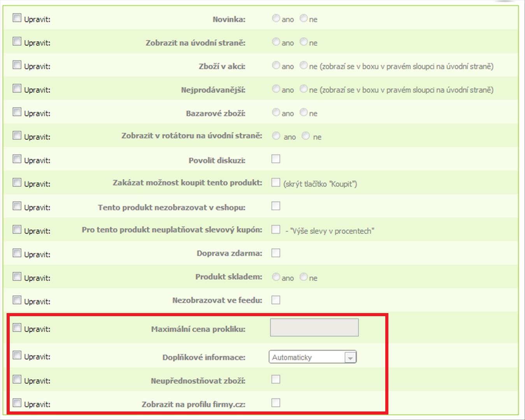Tick Upravit checkbox for Nezobrazovat ve feedu
Viewport: 525px width, 420px height.
17,300
